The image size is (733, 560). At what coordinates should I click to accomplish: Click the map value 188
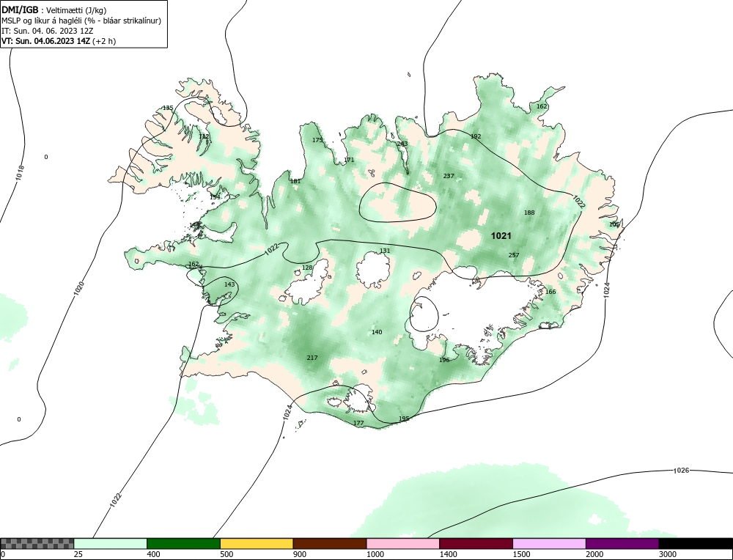[x=528, y=213]
